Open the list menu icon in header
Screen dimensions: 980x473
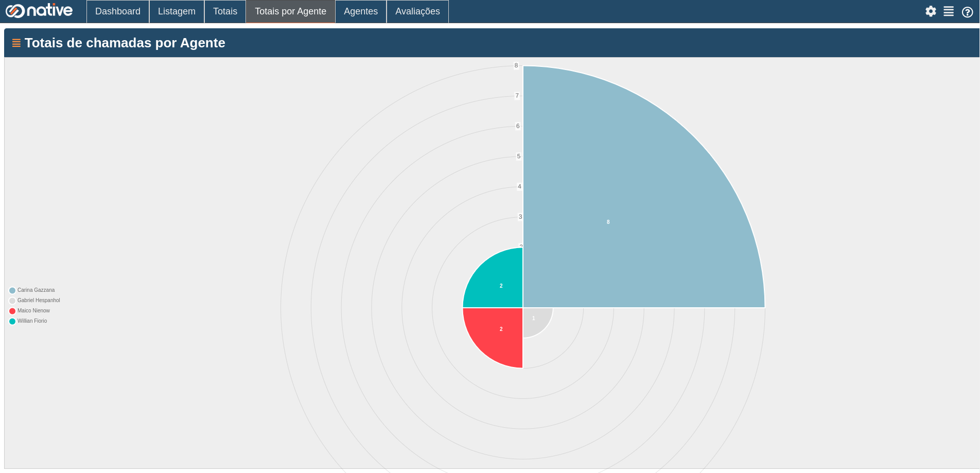[949, 11]
